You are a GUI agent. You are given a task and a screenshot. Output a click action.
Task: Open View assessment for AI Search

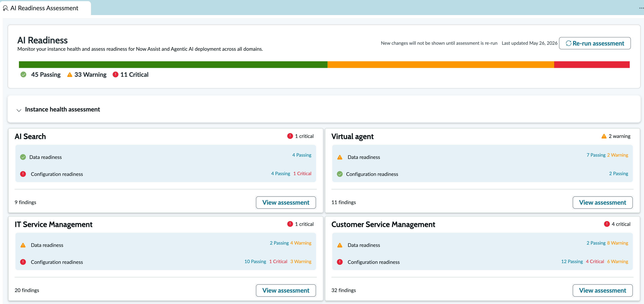tap(286, 202)
